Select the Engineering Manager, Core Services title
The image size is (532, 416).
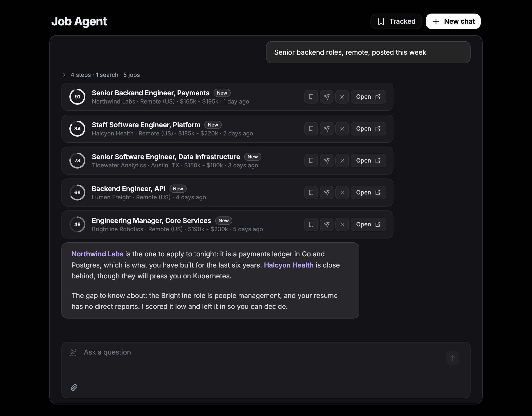click(152, 221)
